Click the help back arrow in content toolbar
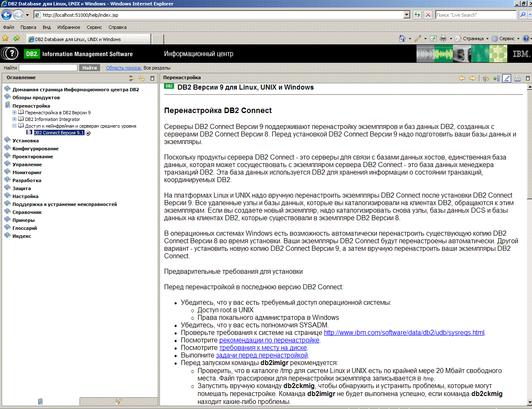This screenshot has height=409, width=532. (462, 78)
